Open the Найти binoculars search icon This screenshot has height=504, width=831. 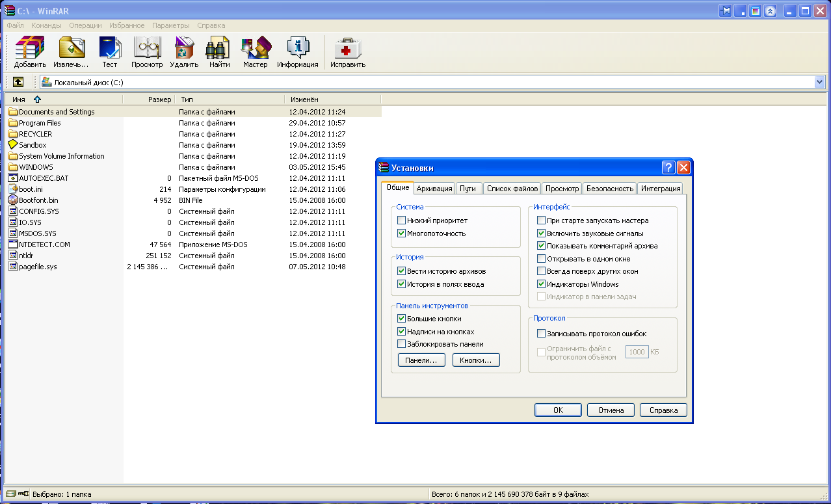point(219,47)
